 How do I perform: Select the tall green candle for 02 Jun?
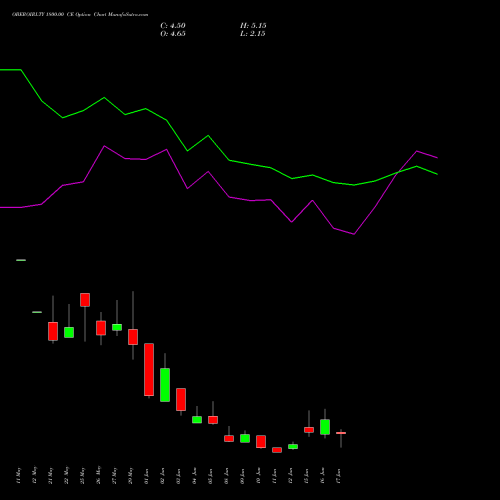click(165, 385)
